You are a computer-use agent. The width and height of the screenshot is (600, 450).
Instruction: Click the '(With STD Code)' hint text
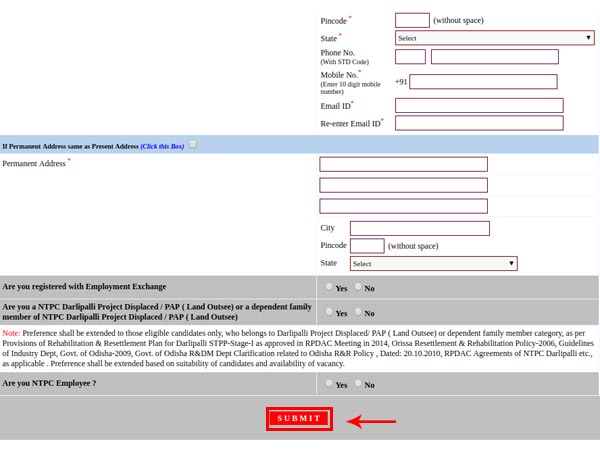tap(345, 62)
